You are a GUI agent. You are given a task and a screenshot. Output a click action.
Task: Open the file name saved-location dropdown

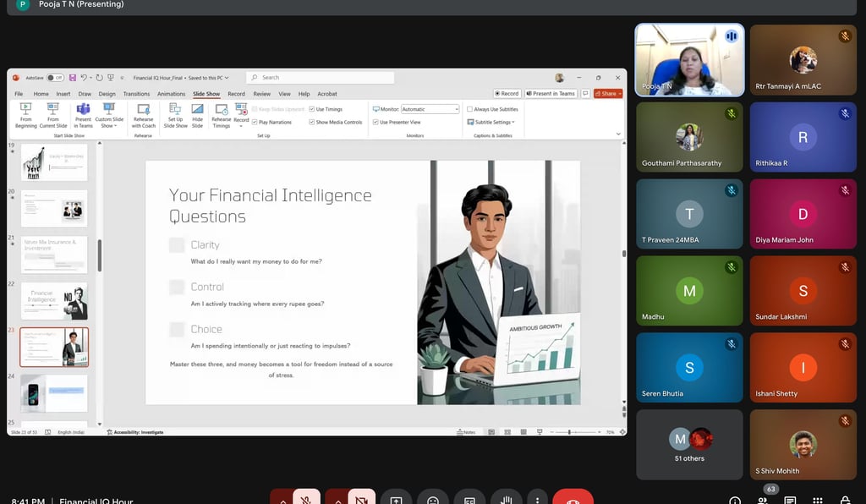pyautogui.click(x=227, y=78)
